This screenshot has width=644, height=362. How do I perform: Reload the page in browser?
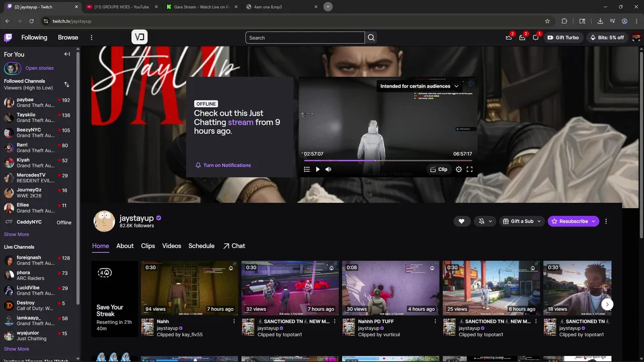point(31,21)
